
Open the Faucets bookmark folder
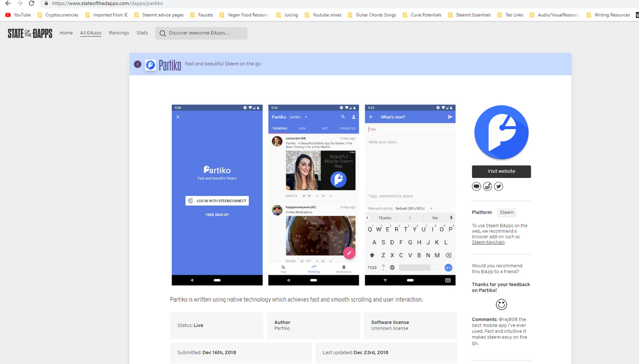[x=202, y=15]
